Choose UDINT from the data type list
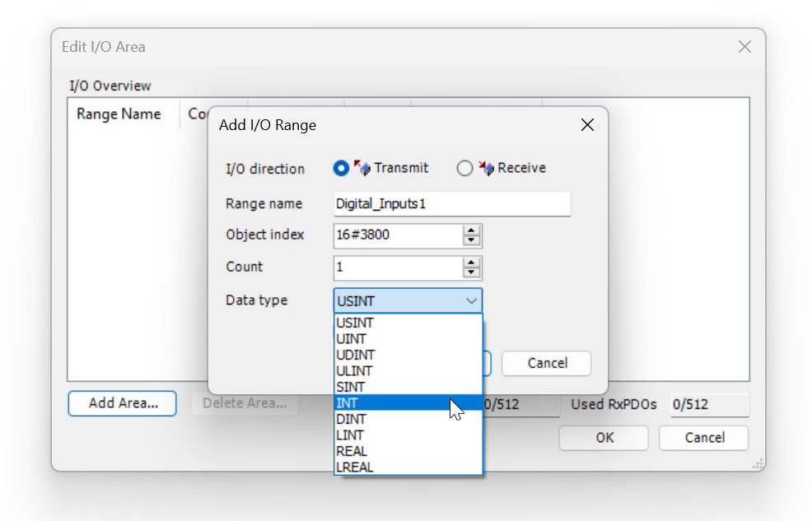Image resolution: width=812 pixels, height=521 pixels. pos(408,355)
